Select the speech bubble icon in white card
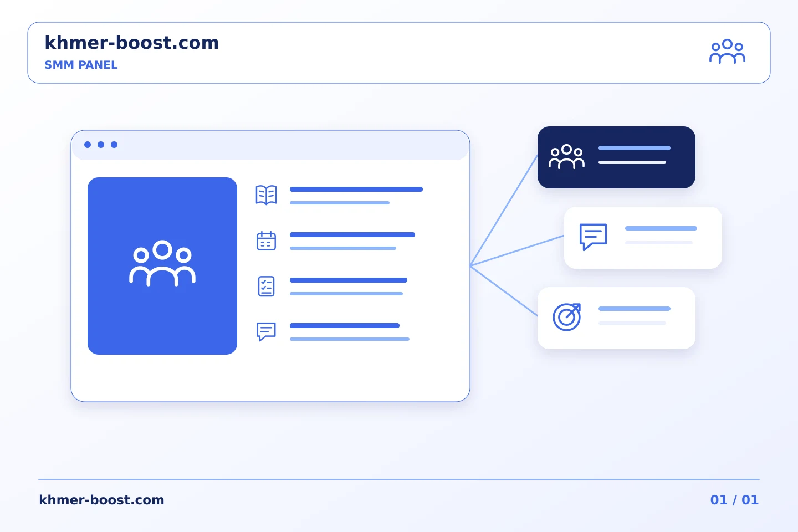The width and height of the screenshot is (798, 532). 593,237
